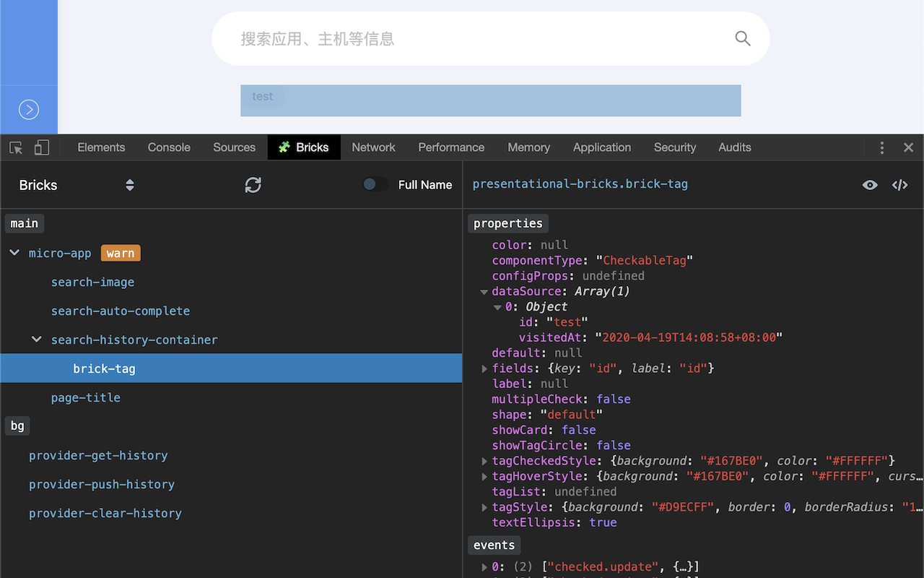Click the eye icon to preview brick-tag

pos(870,184)
